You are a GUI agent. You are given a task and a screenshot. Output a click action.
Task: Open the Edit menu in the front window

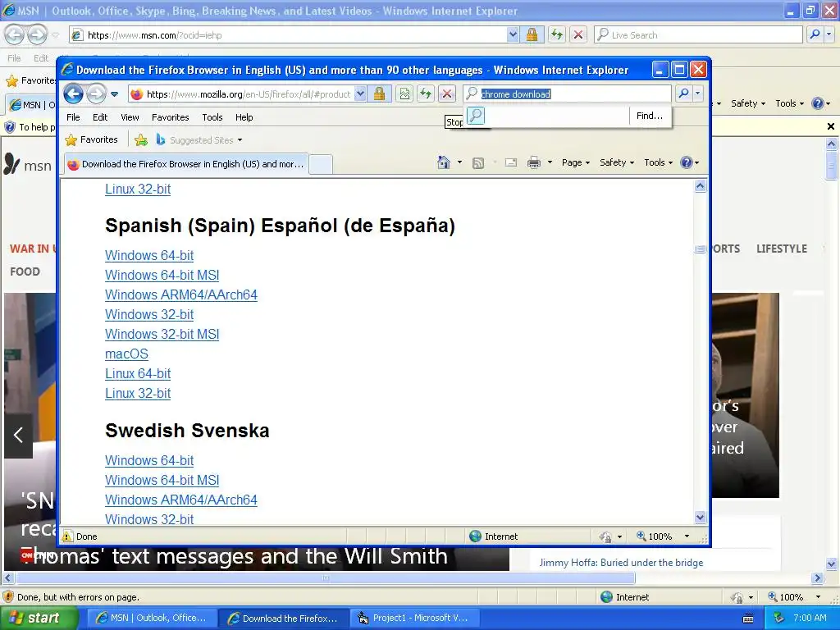click(x=100, y=117)
